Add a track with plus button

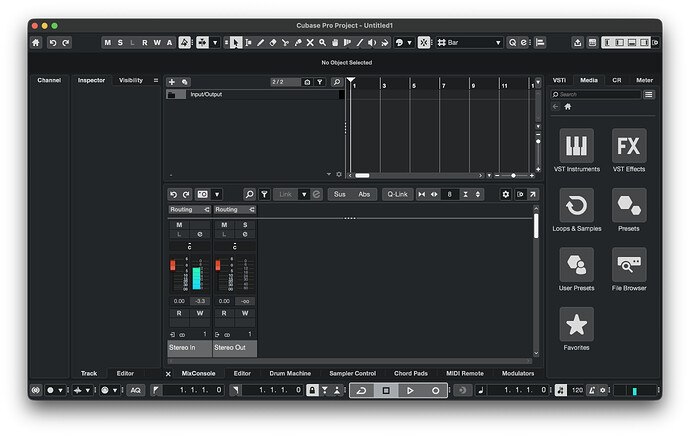coord(172,82)
